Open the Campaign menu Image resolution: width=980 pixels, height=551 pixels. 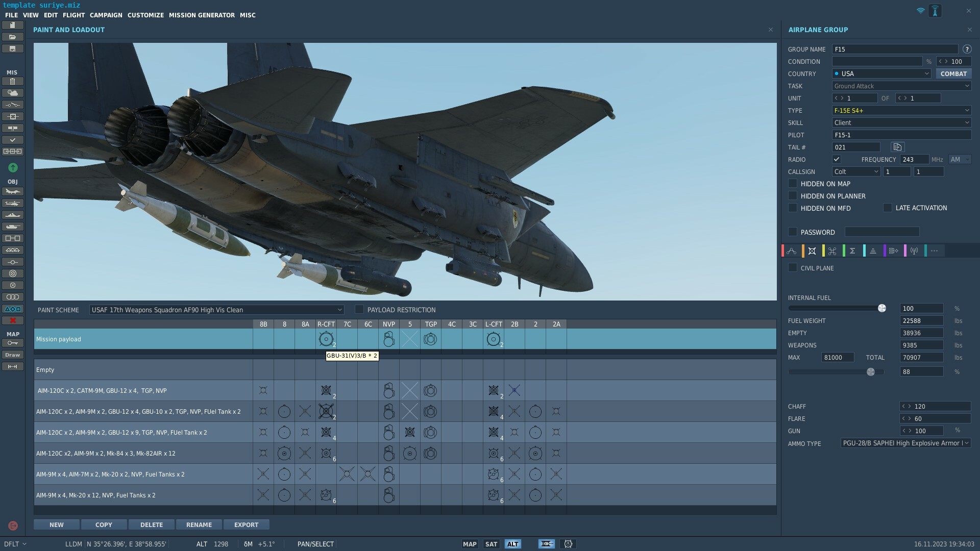tap(106, 15)
